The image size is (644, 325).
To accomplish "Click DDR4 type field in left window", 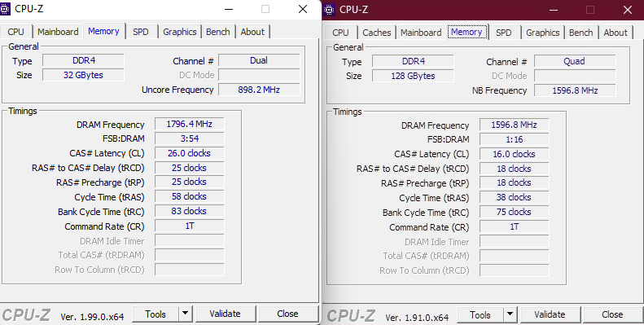I will (x=83, y=60).
